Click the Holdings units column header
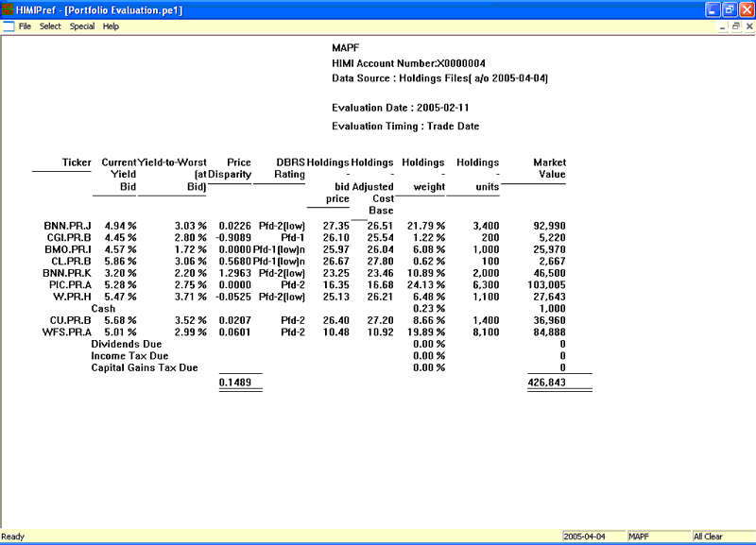Screen dimensions: 756x545 (477, 175)
